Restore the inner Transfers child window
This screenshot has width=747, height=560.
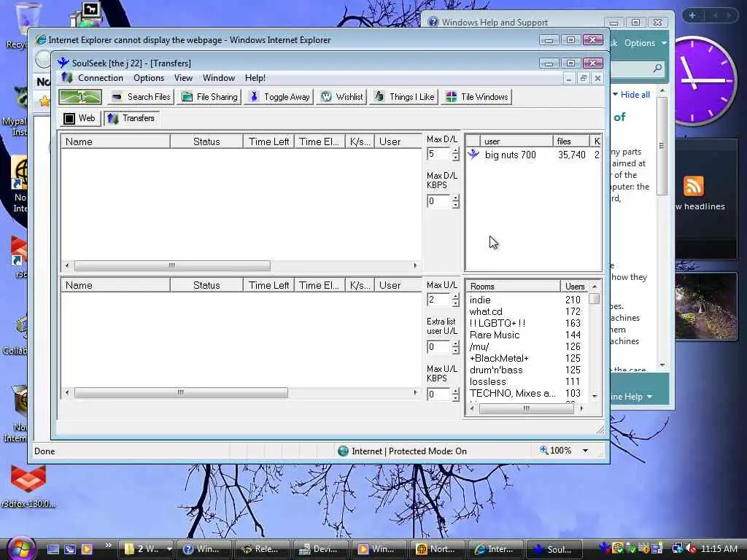point(583,79)
